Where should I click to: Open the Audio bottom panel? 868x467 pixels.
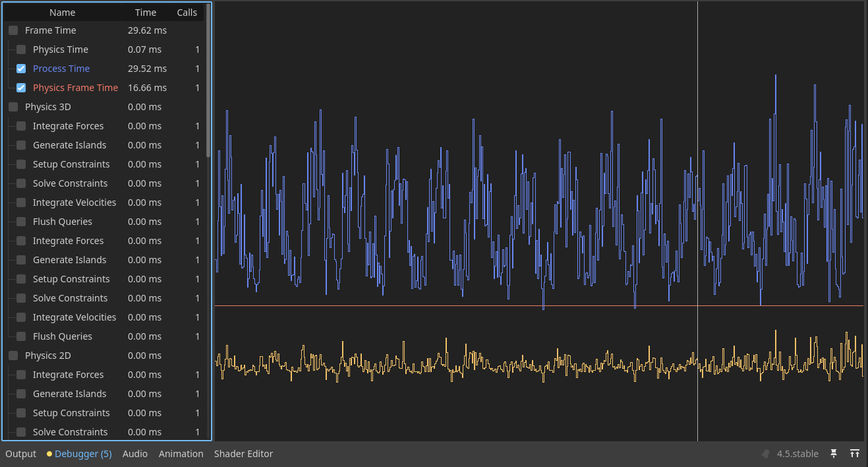tap(135, 454)
